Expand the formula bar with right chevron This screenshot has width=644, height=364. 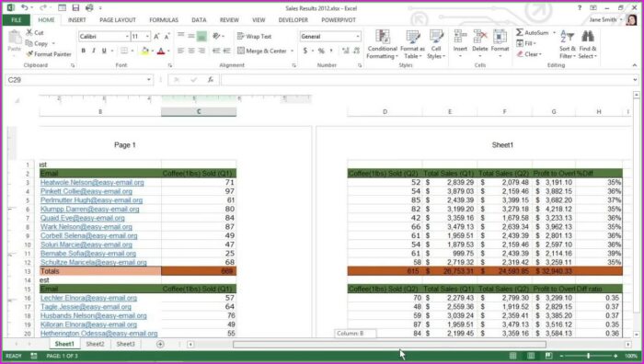pos(636,80)
